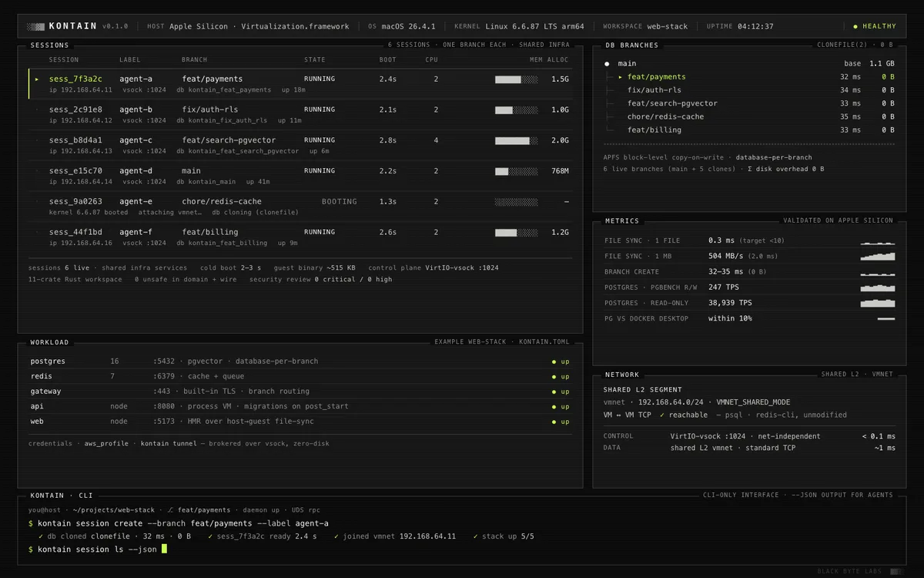Click the 247 TPS metric value
This screenshot has width=924, height=578.
(725, 287)
